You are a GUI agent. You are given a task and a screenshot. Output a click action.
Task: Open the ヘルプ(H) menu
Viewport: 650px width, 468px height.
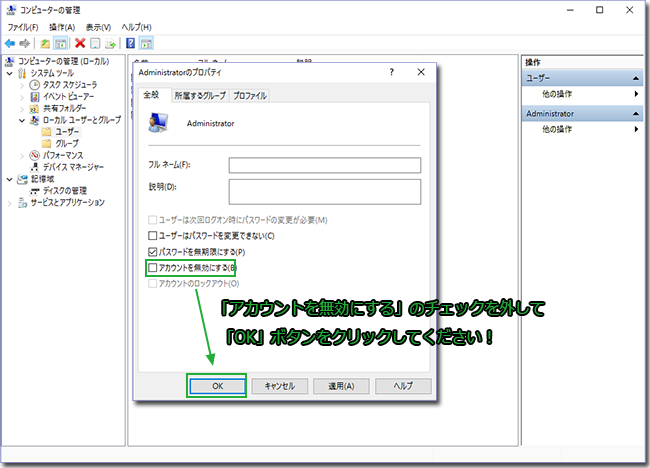(136, 27)
